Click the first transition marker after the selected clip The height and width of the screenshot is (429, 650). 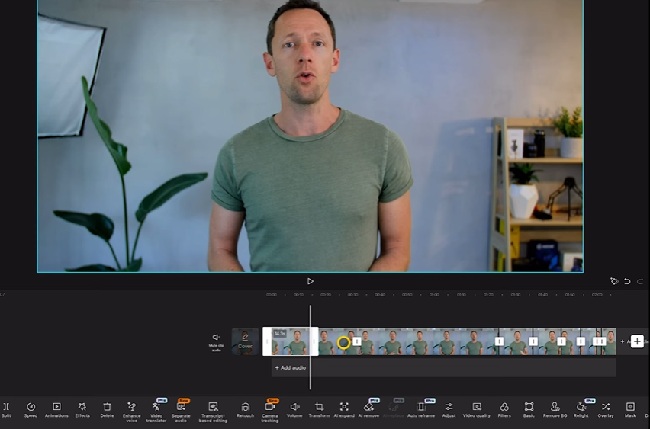click(x=357, y=342)
